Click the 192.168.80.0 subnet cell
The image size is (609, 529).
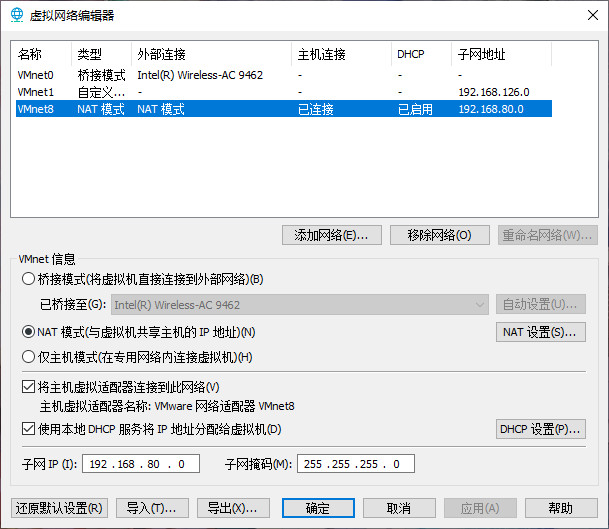click(491, 109)
